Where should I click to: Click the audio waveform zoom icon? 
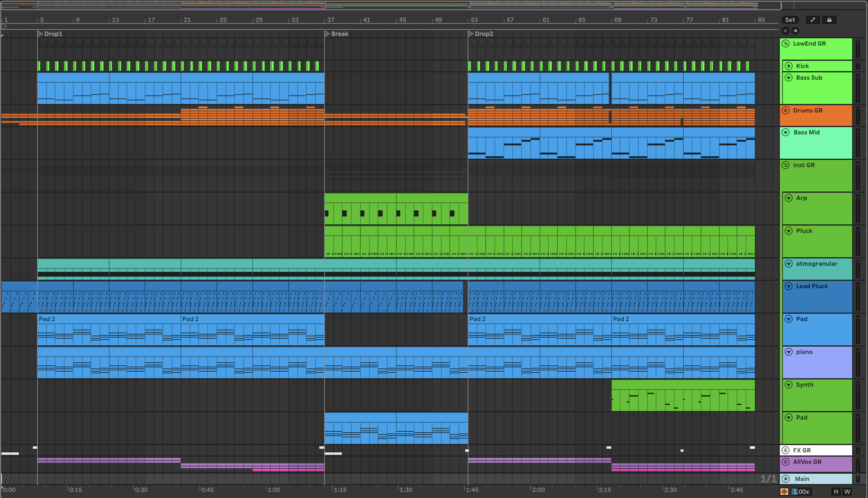pos(784,492)
